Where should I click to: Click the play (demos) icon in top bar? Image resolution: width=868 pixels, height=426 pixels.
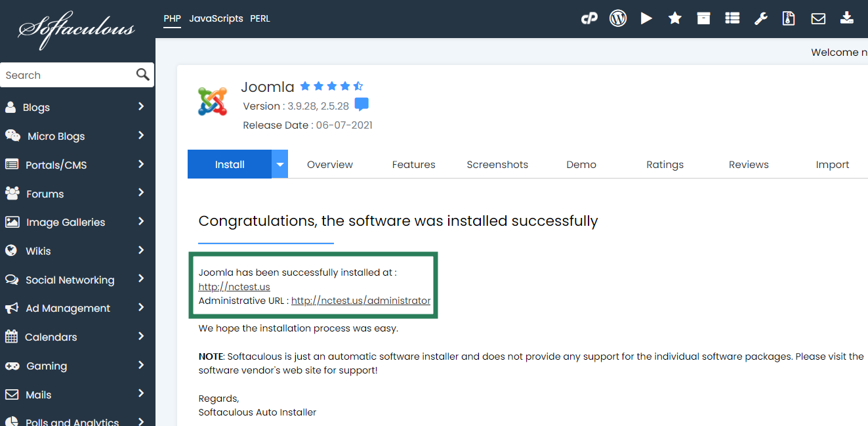point(646,18)
